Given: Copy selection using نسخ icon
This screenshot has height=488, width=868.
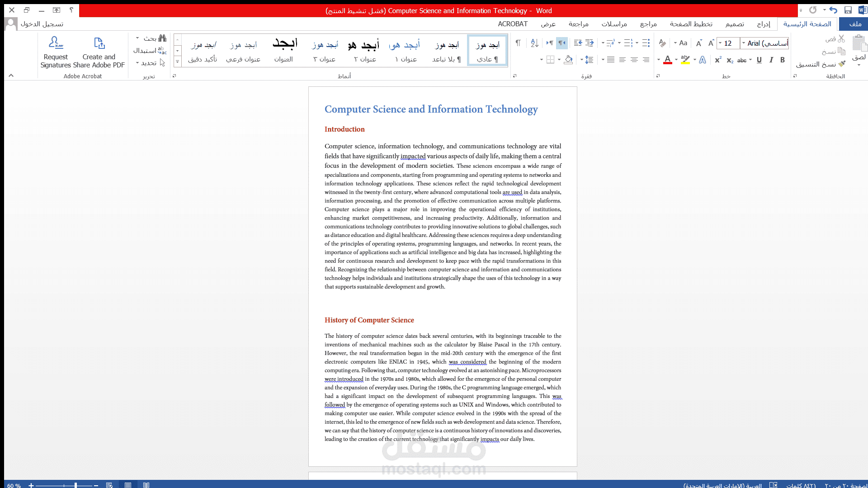Looking at the screenshot, I should tap(841, 51).
